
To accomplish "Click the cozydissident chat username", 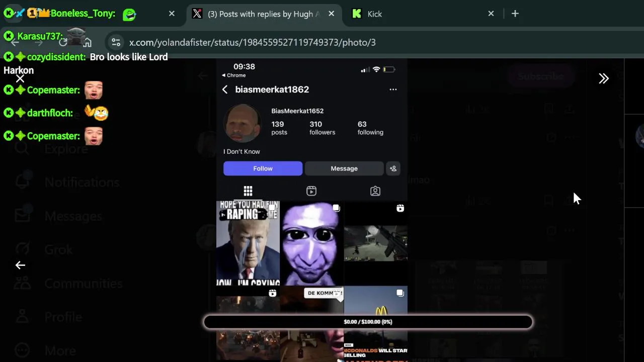I will [56, 57].
